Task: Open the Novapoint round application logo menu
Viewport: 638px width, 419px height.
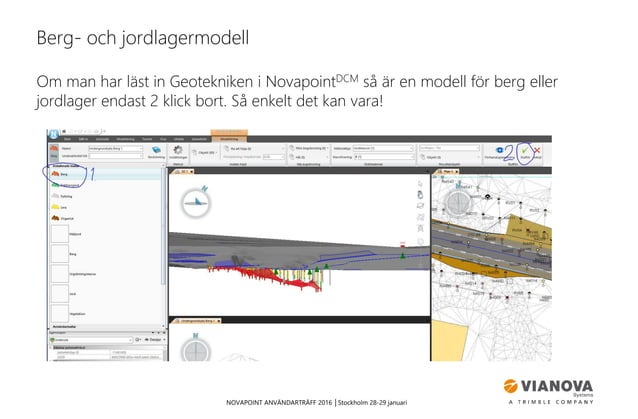Action: [53, 134]
